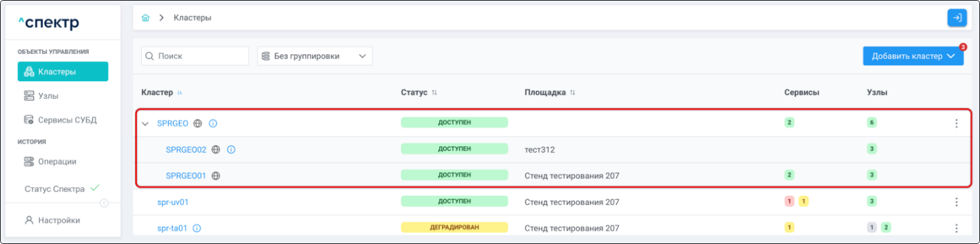Click the тест312 site cell

(540, 150)
